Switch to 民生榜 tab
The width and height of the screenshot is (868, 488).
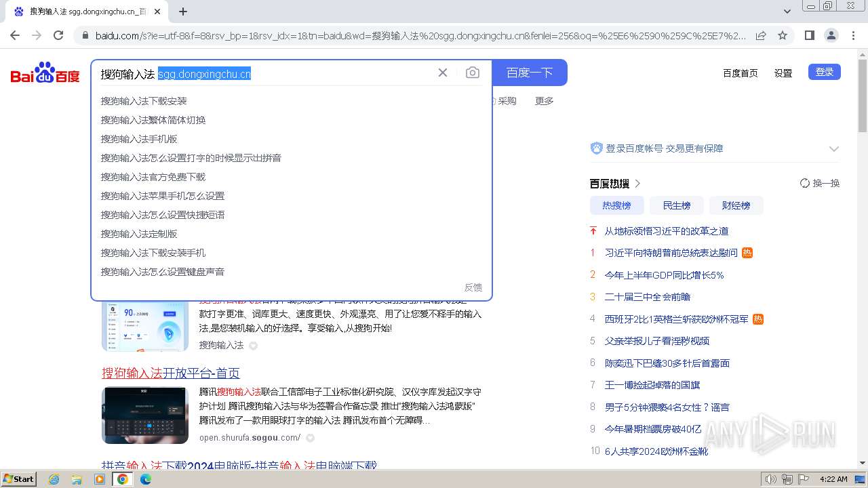pyautogui.click(x=676, y=205)
